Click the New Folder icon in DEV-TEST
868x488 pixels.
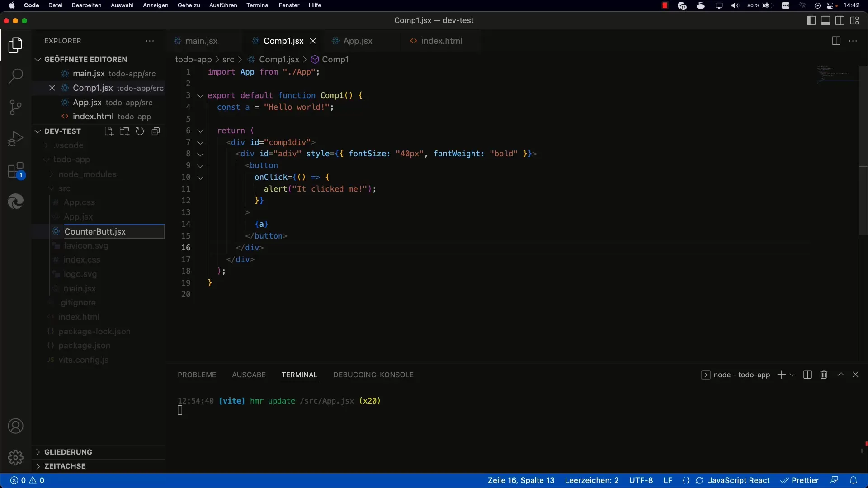pyautogui.click(x=124, y=131)
